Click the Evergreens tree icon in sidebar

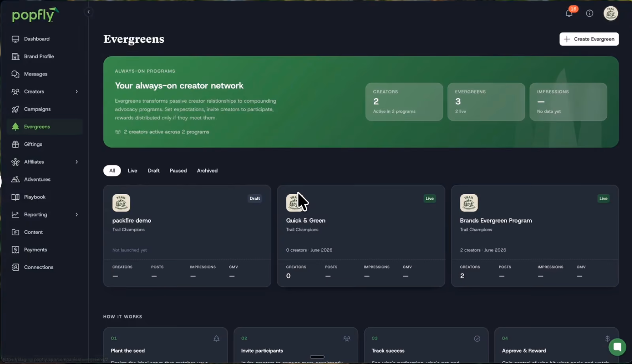[15, 127]
